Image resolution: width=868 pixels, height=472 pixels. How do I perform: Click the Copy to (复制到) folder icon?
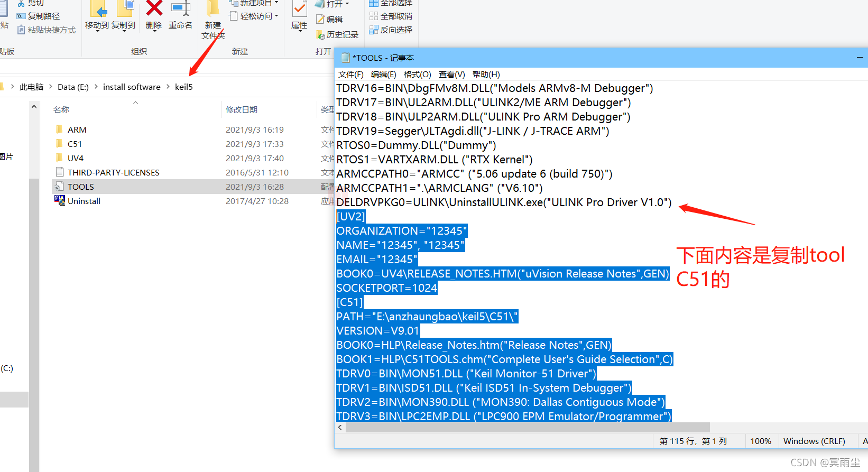coord(125,9)
